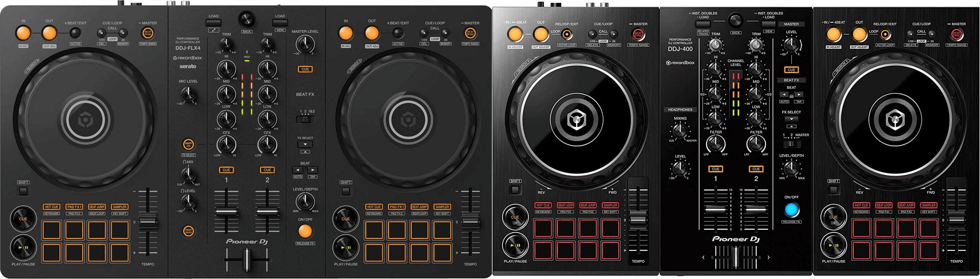Click the Beat FX 1/2/1&2 channel switch on DDJ-FLX4
This screenshot has width=980, height=279.
tap(305, 119)
